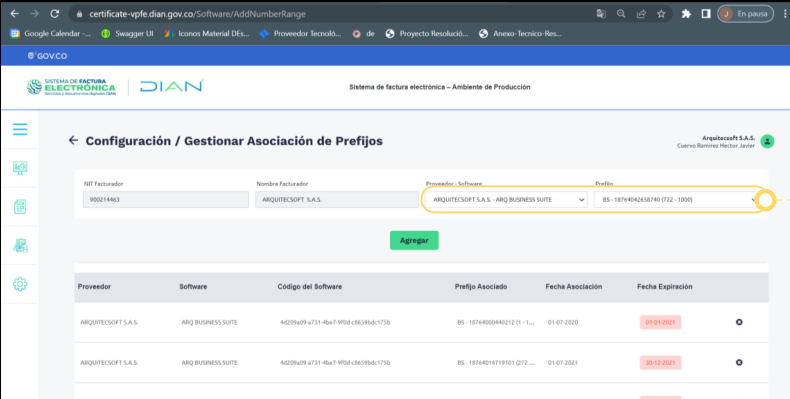Click the Arquitecsoft S.A.S. user name
790x399 pixels.
pyautogui.click(x=729, y=138)
